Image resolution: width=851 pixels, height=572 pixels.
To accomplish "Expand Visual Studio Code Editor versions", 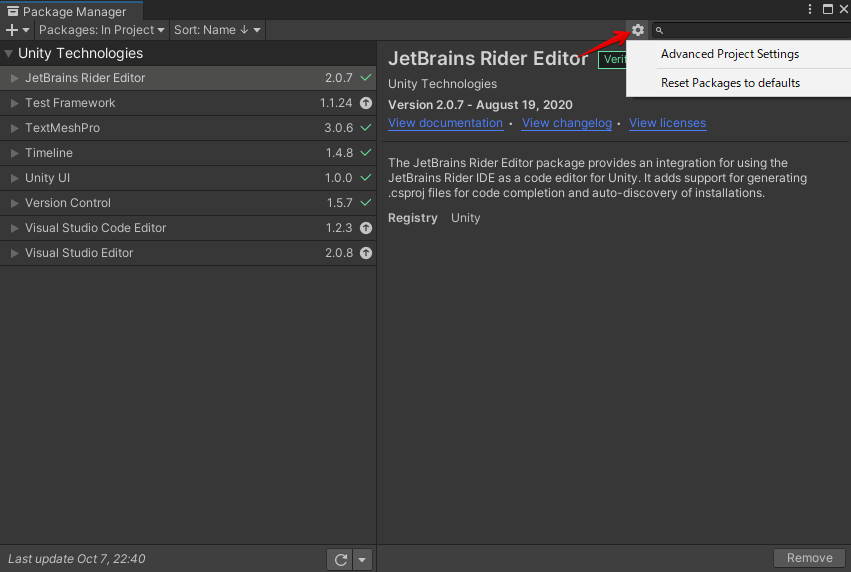I will (x=15, y=228).
